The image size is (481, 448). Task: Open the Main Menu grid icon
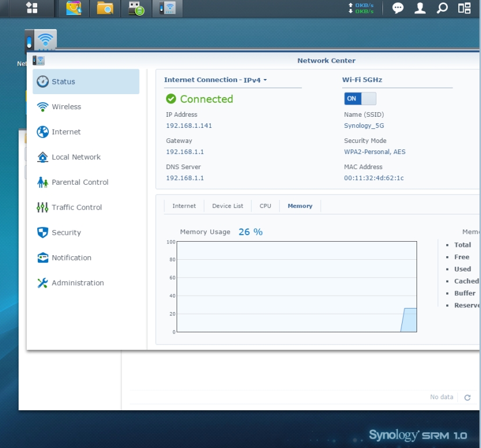[32, 8]
